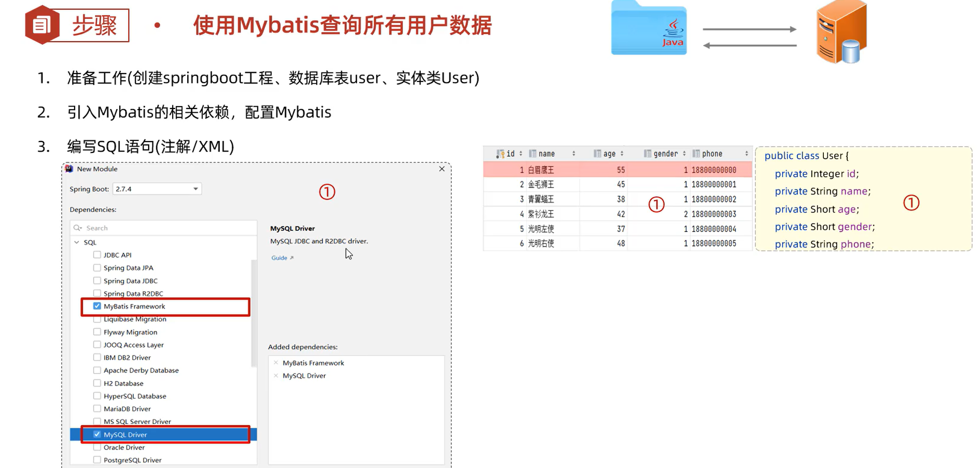980x468 pixels.
Task: Check the Apache Derby Database checkbox
Action: click(97, 370)
